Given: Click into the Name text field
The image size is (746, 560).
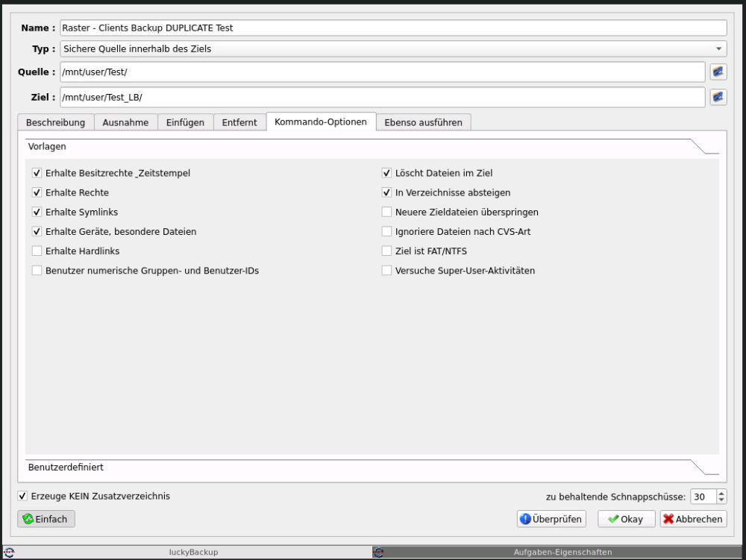Looking at the screenshot, I should coord(393,28).
